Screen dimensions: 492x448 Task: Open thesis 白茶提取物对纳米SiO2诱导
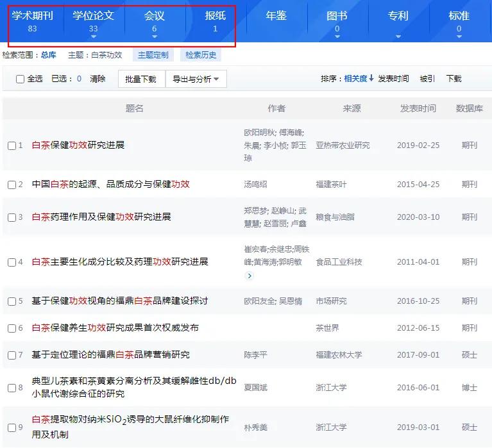130,427
